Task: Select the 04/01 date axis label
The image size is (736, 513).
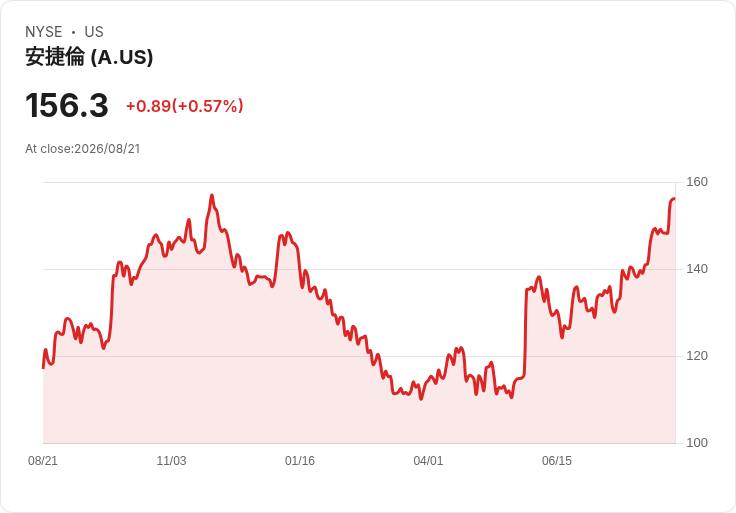Action: (x=428, y=461)
